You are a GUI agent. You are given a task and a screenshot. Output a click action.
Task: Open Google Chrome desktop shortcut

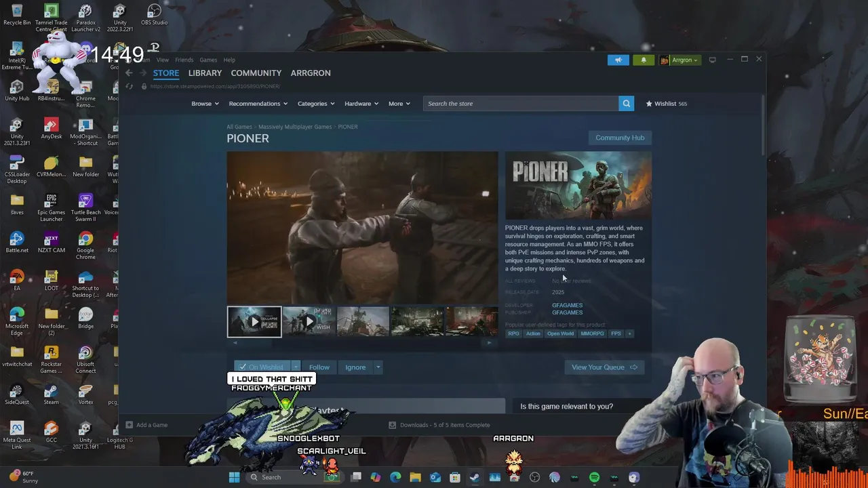tap(85, 246)
